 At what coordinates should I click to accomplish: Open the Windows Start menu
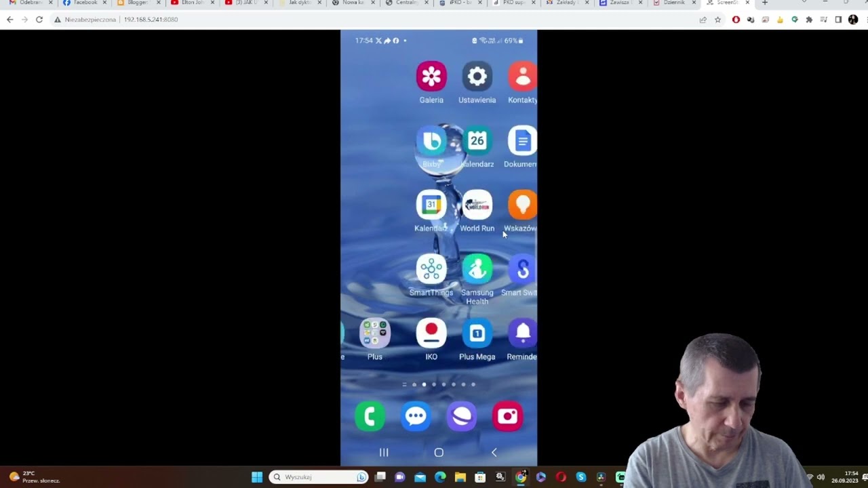click(x=257, y=477)
